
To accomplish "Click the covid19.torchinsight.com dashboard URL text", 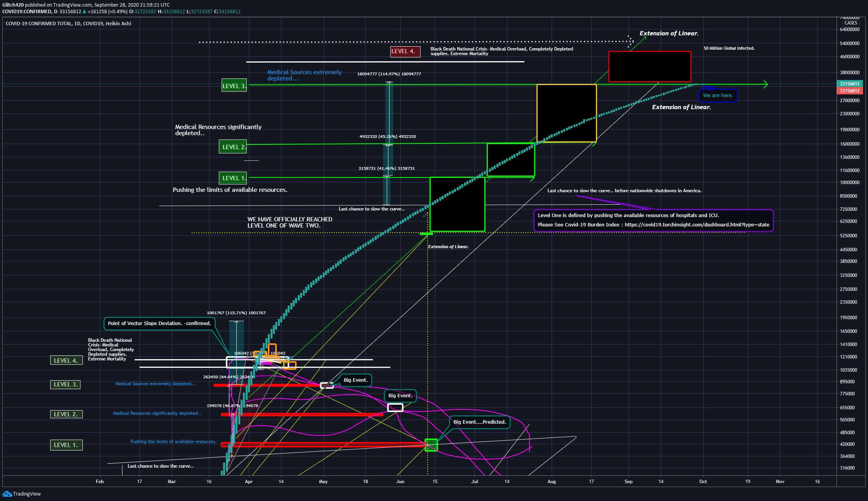I will pos(697,225).
